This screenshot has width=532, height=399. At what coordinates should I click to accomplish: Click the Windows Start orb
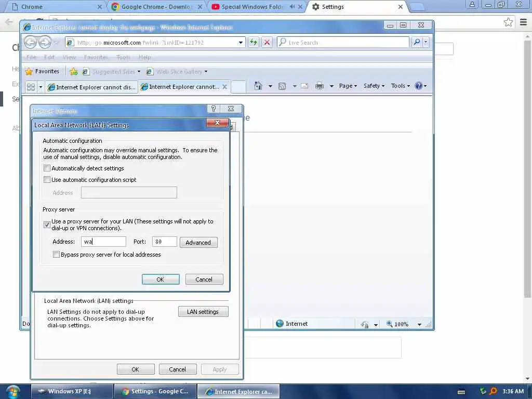point(13,392)
